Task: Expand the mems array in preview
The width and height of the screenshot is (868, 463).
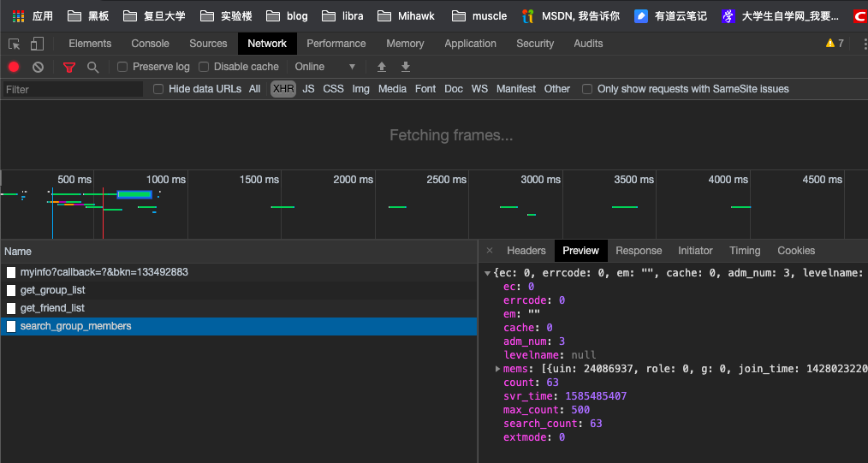Action: pos(498,369)
